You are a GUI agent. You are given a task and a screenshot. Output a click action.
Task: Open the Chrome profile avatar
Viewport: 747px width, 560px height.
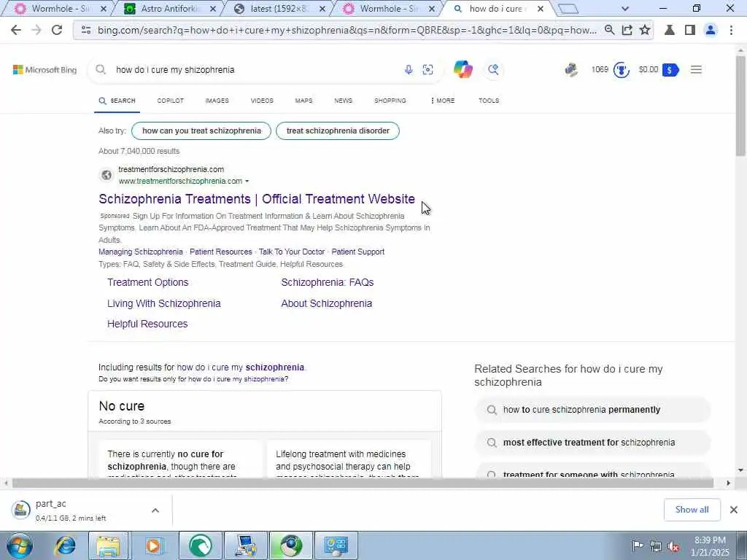click(711, 30)
